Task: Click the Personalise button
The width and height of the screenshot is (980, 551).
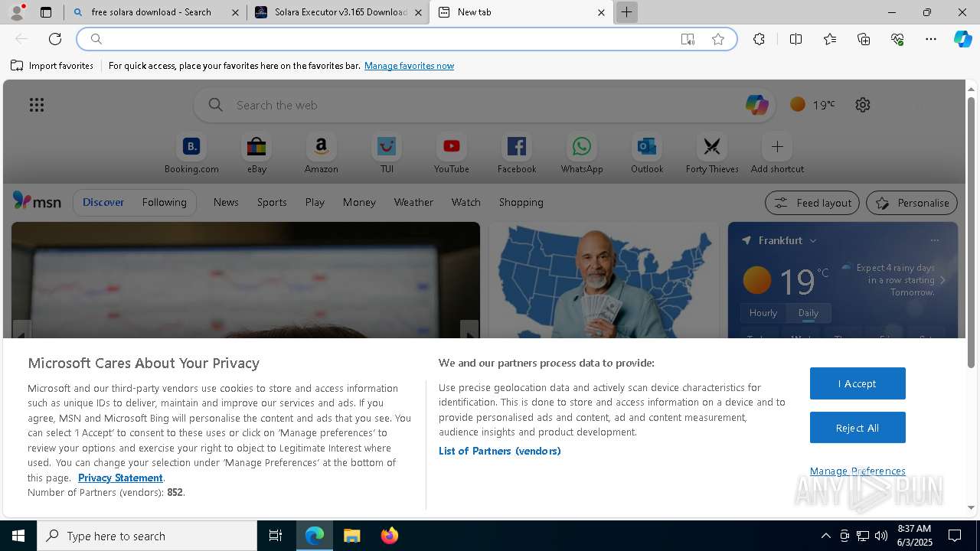Action: pyautogui.click(x=912, y=203)
